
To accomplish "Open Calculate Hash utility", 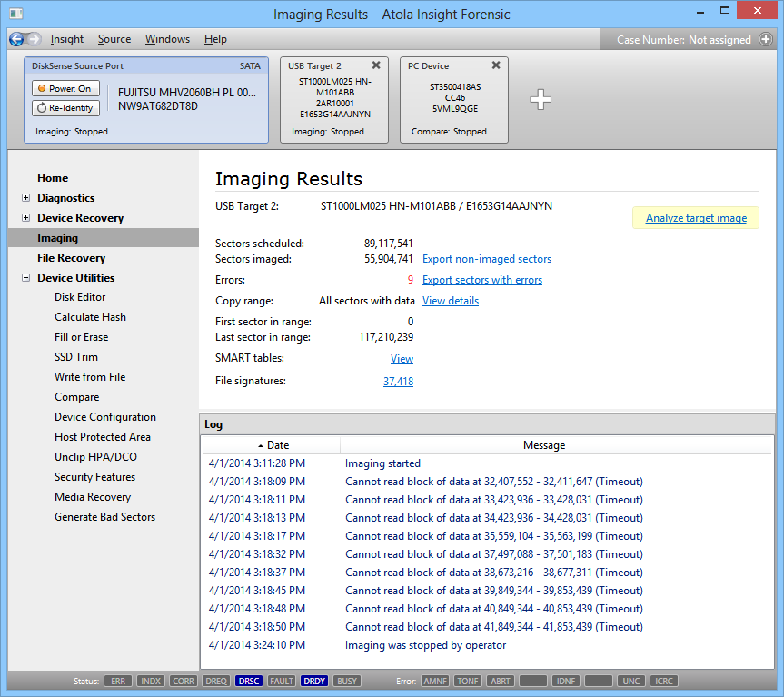I will click(91, 317).
